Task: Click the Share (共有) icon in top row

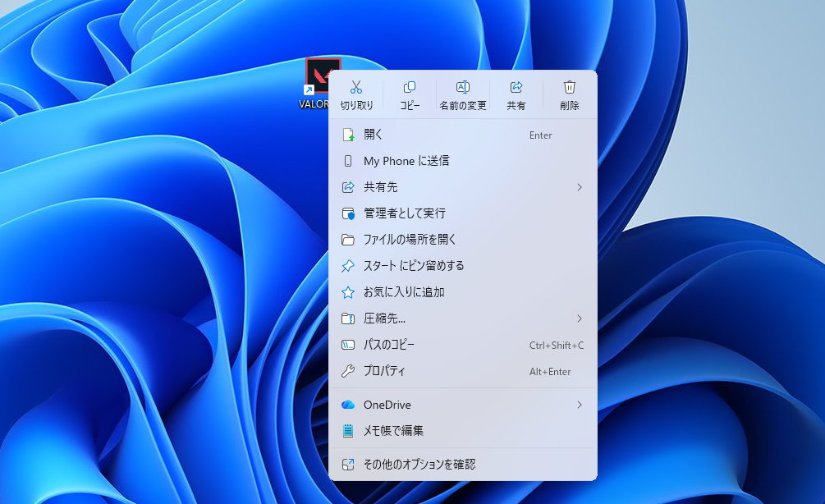Action: (x=516, y=88)
